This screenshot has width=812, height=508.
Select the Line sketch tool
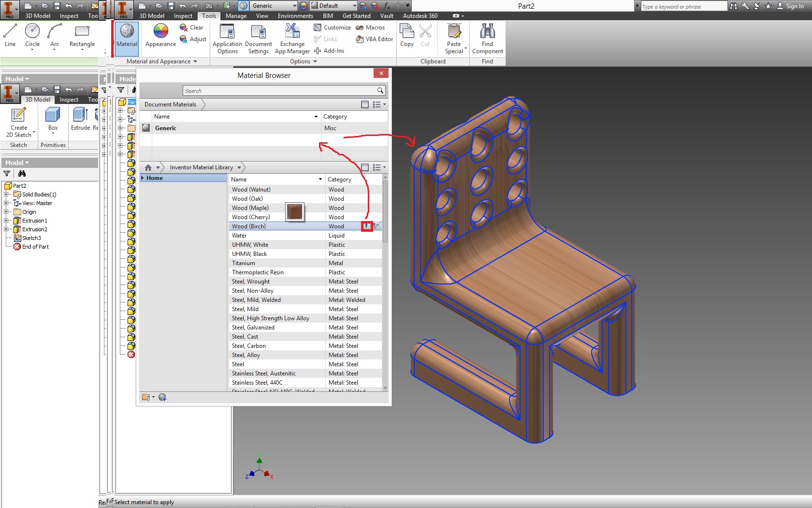(x=10, y=36)
